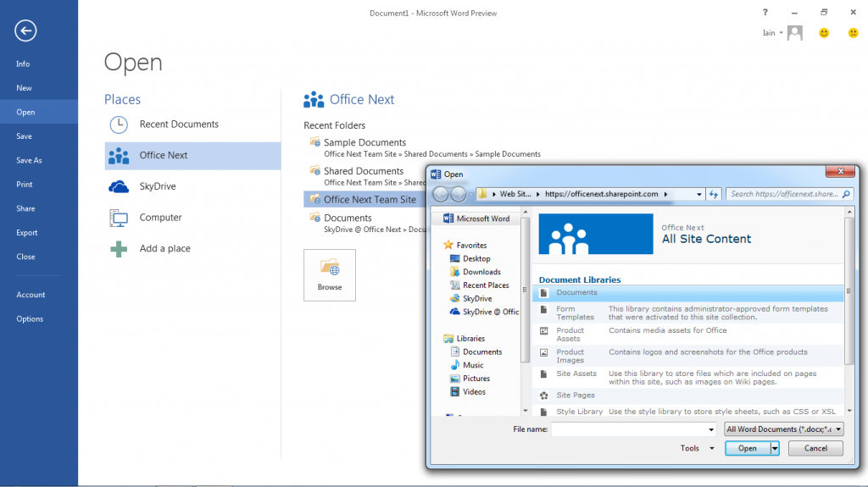Image resolution: width=868 pixels, height=487 pixels.
Task: Click Add a place plus icon
Action: coord(120,248)
